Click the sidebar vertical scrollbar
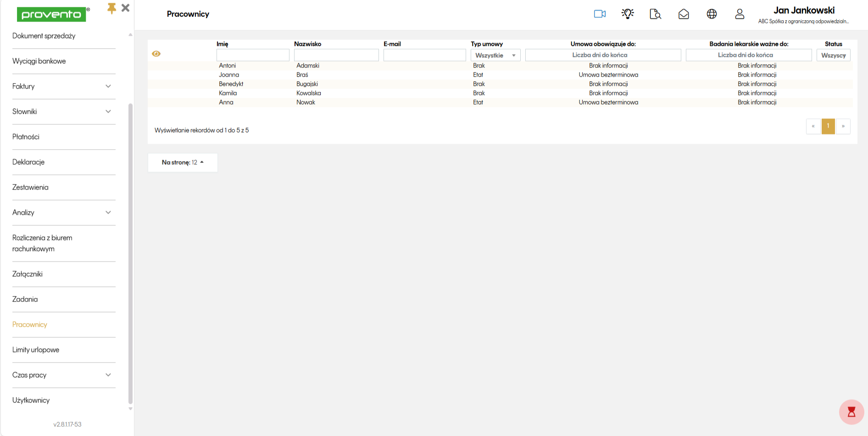 point(130,252)
